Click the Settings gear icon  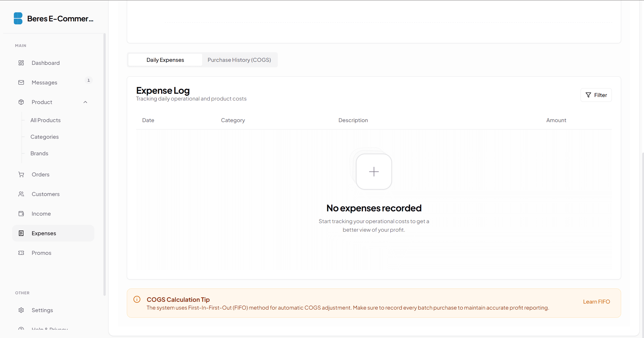(21, 310)
